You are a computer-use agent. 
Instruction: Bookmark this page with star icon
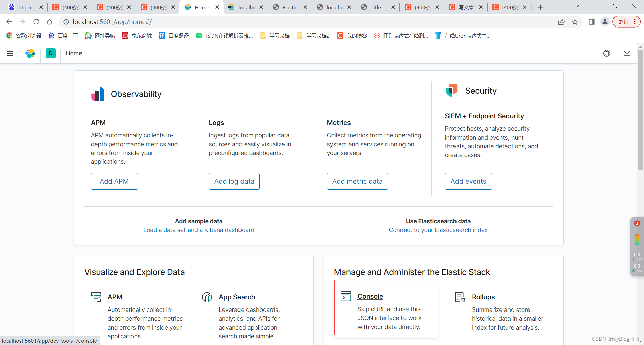[x=575, y=22]
